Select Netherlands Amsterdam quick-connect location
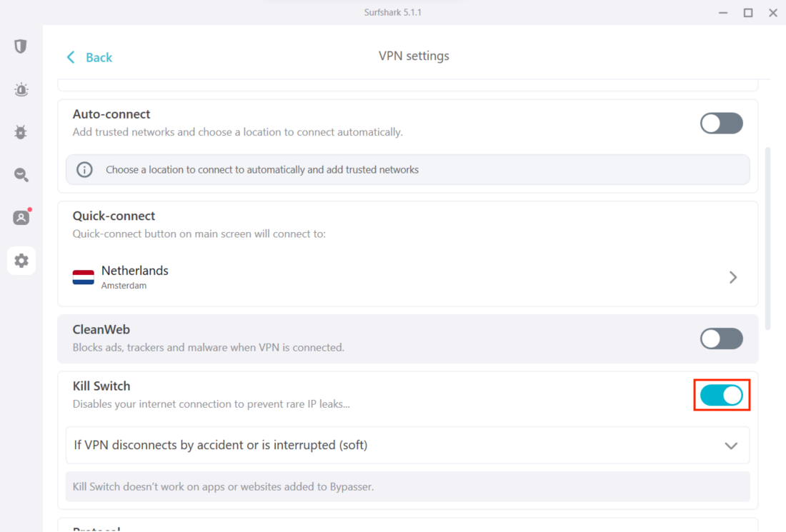786x532 pixels. [135, 276]
